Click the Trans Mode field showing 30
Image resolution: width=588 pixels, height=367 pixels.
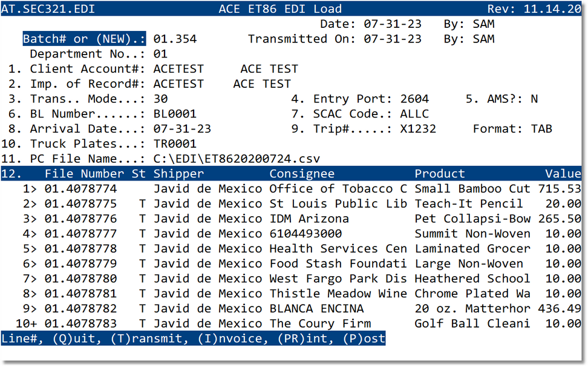pyautogui.click(x=160, y=98)
